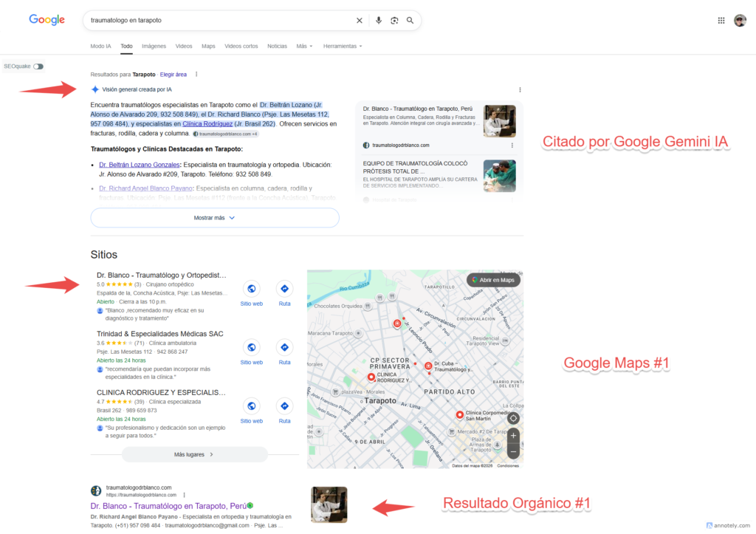This screenshot has height=534, width=756.
Task: Open options for traumatologodrblanco.com source card
Action: 512,146
